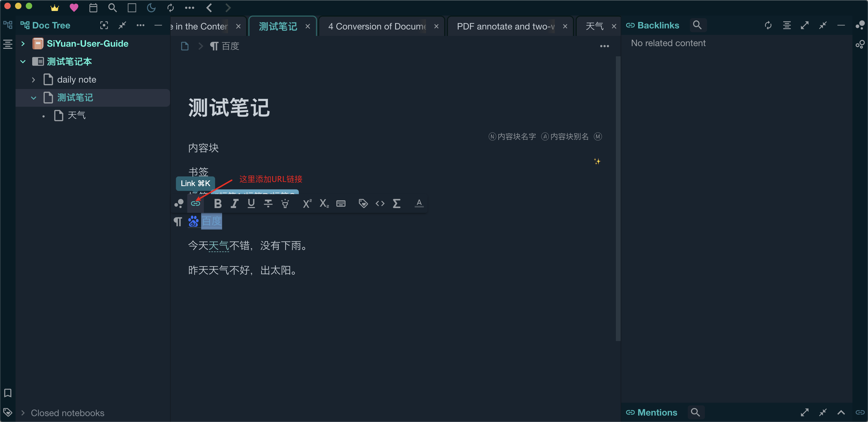
Task: Apply subscript formatting
Action: (x=324, y=203)
